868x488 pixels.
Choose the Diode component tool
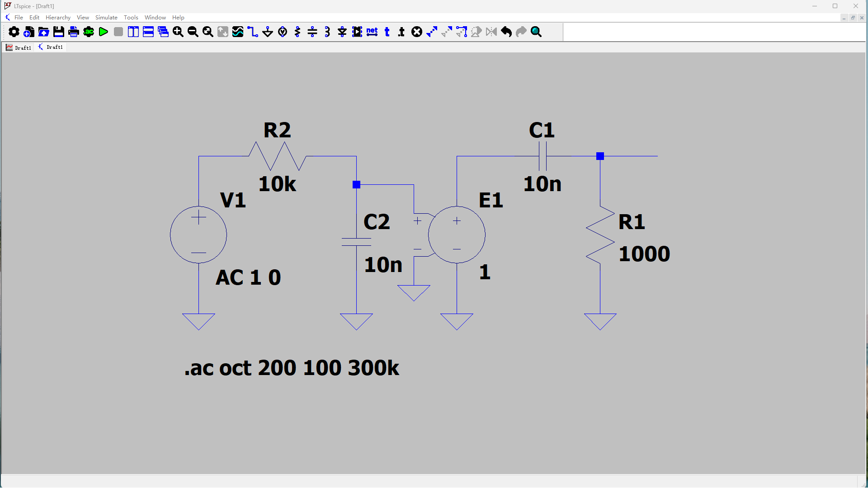[x=342, y=32]
